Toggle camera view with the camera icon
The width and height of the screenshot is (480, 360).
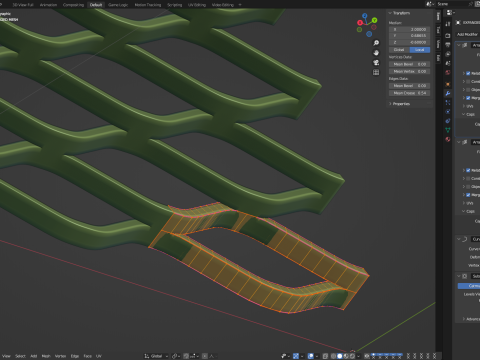376,63
